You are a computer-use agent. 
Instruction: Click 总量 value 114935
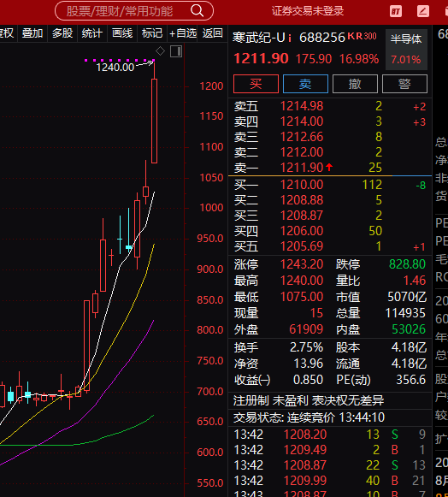(405, 313)
